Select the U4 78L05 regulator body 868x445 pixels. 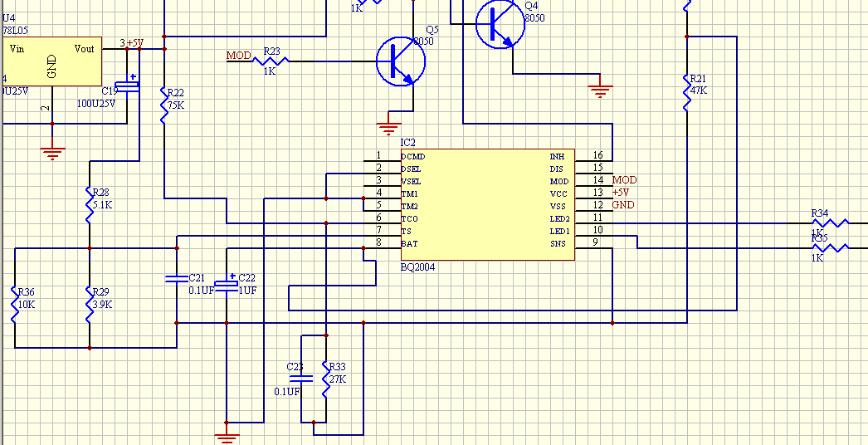[x=52, y=61]
